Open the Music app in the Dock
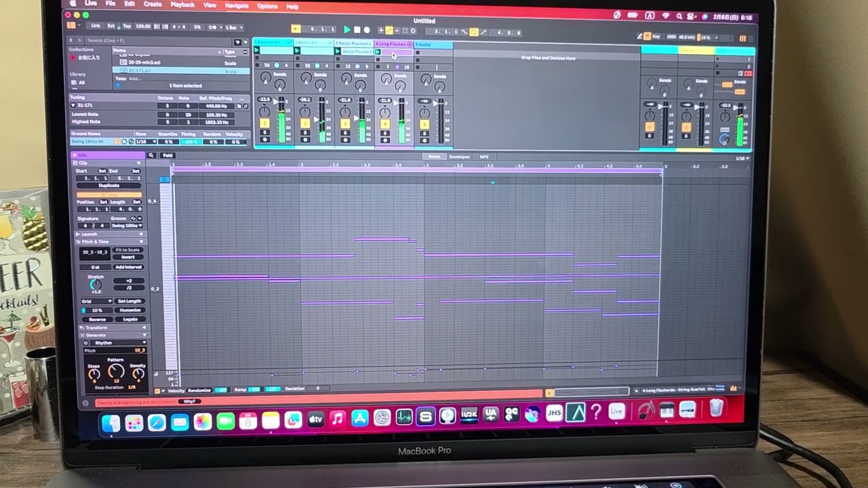 337,420
